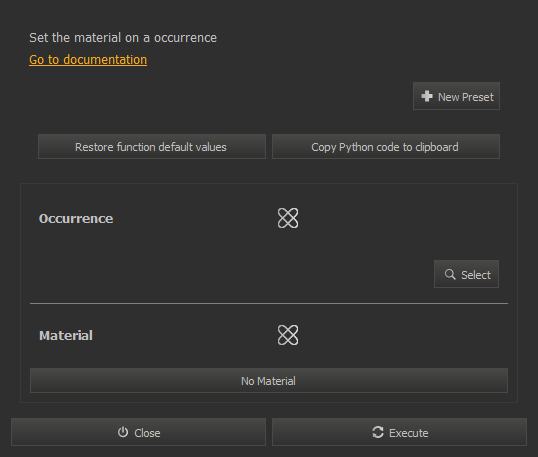Click the circular arrows icon on Execute
Viewport: 538px width, 457px height.
click(x=378, y=432)
